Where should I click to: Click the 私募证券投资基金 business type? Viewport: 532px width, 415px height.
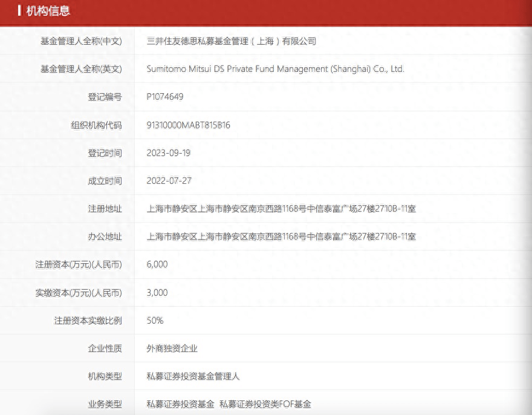pos(181,404)
